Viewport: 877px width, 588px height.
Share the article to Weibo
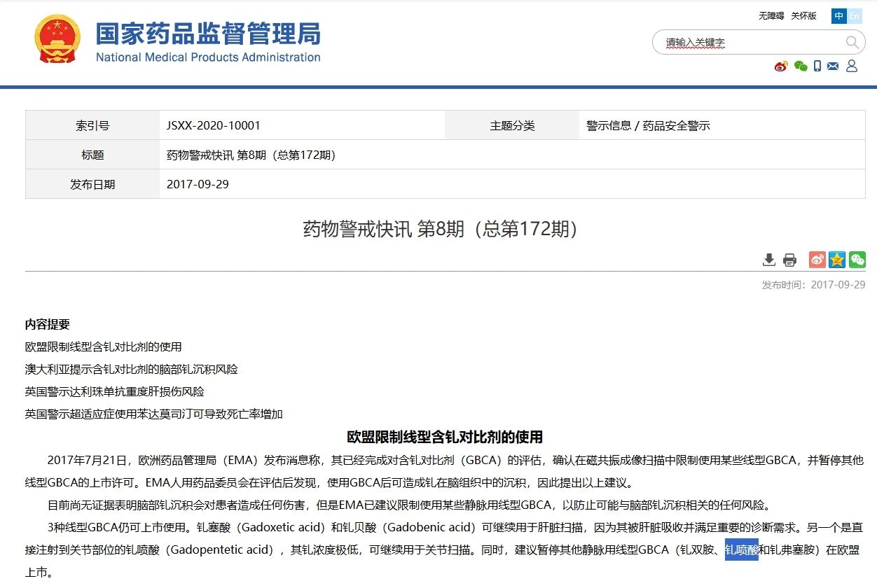[x=816, y=260]
